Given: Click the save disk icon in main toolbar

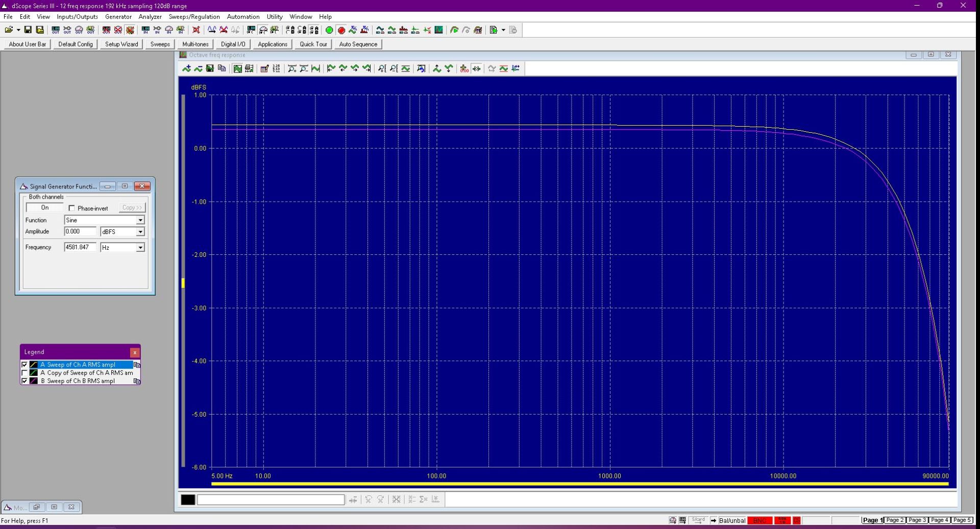Looking at the screenshot, I should point(28,30).
